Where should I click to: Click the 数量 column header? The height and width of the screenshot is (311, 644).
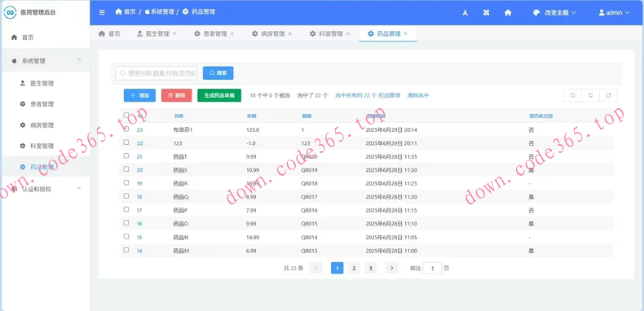(x=307, y=116)
